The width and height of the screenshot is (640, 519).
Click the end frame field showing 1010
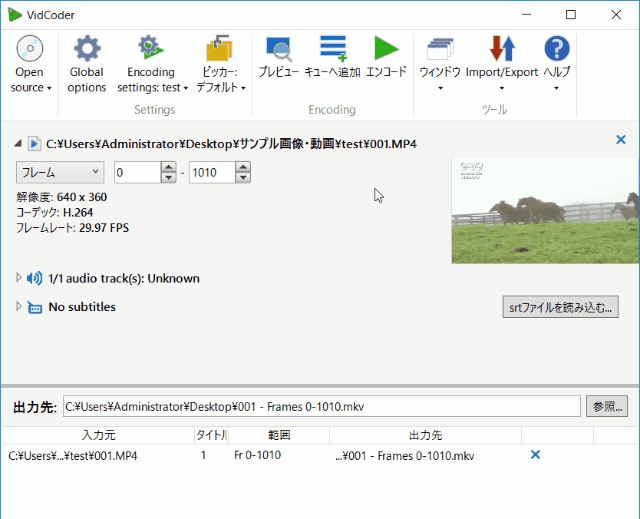(212, 172)
